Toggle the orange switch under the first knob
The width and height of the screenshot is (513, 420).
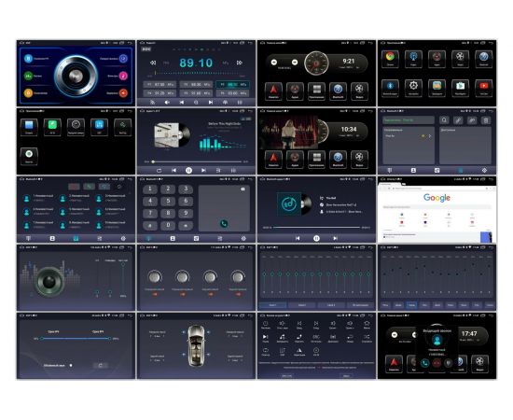tap(155, 294)
